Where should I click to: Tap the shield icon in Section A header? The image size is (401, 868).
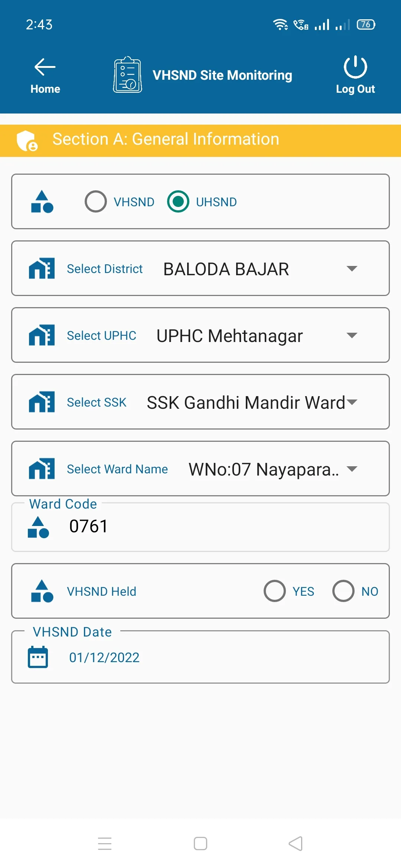(27, 141)
